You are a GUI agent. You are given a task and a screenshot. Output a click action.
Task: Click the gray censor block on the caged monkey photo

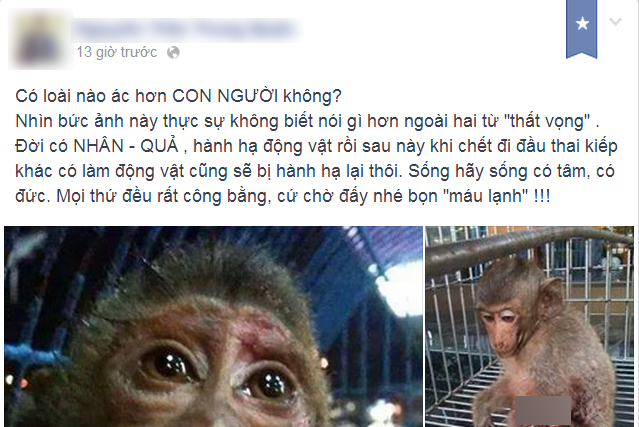click(x=543, y=411)
